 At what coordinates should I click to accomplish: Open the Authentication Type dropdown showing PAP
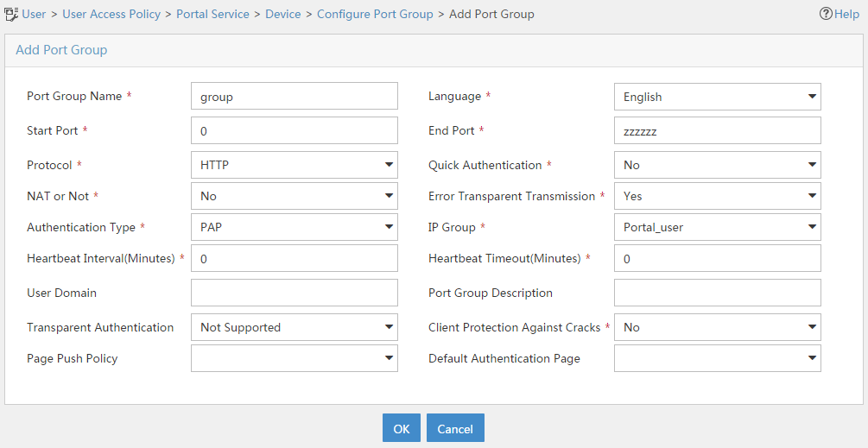coord(295,227)
